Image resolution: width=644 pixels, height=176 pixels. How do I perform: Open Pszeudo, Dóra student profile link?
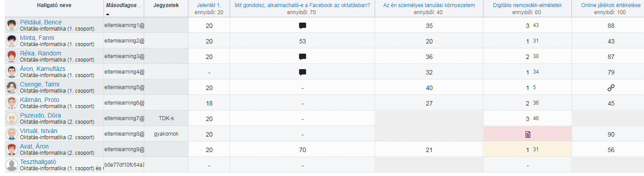40,115
